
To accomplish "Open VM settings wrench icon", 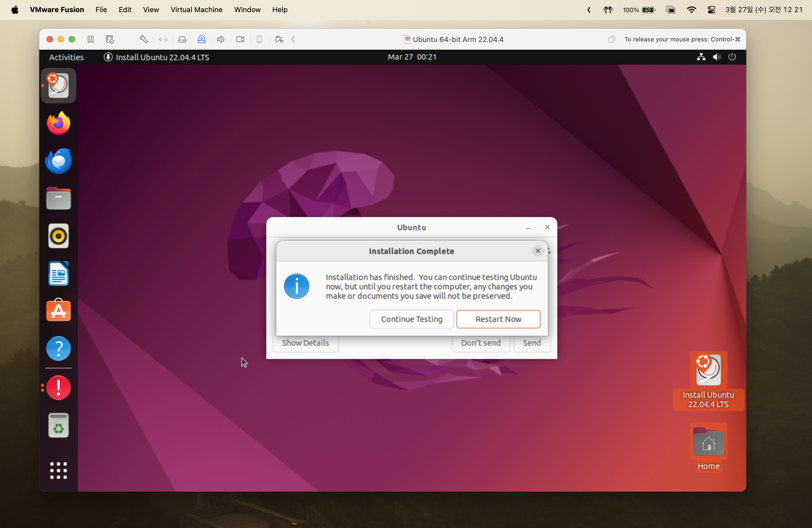I will (x=143, y=39).
